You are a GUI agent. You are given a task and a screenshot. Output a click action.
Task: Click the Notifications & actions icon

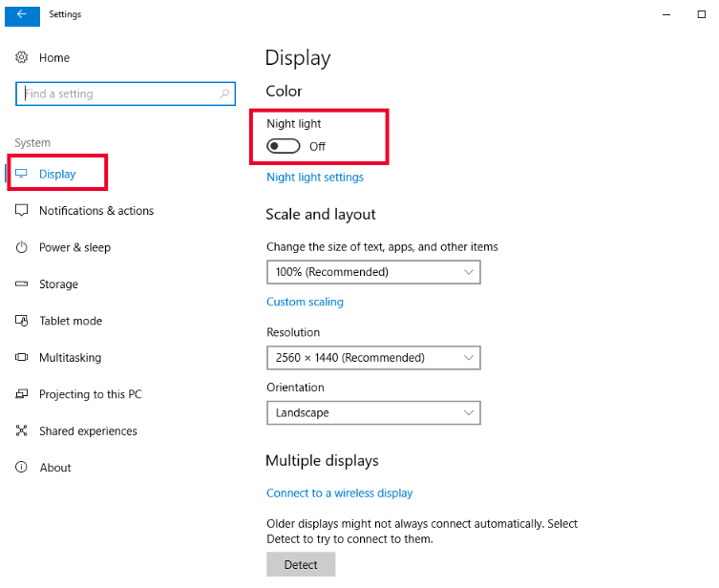click(x=22, y=210)
